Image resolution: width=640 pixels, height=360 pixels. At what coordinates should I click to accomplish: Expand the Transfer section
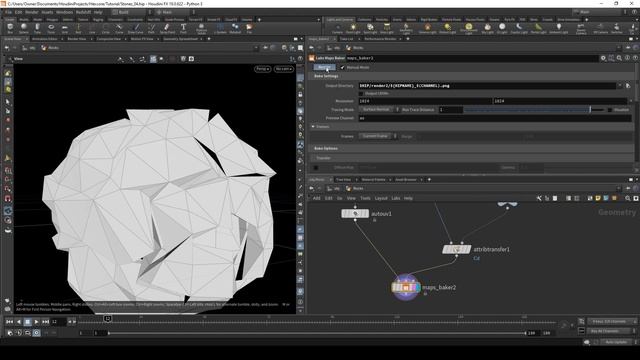click(324, 158)
